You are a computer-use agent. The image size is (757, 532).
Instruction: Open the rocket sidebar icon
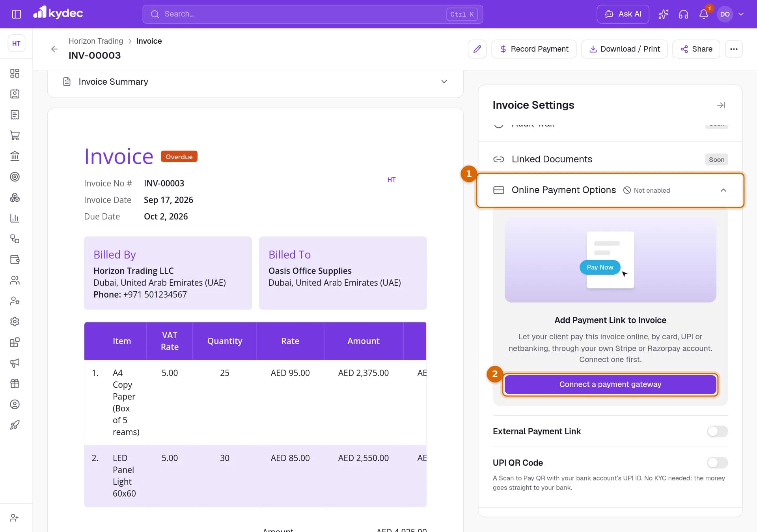pyautogui.click(x=15, y=425)
